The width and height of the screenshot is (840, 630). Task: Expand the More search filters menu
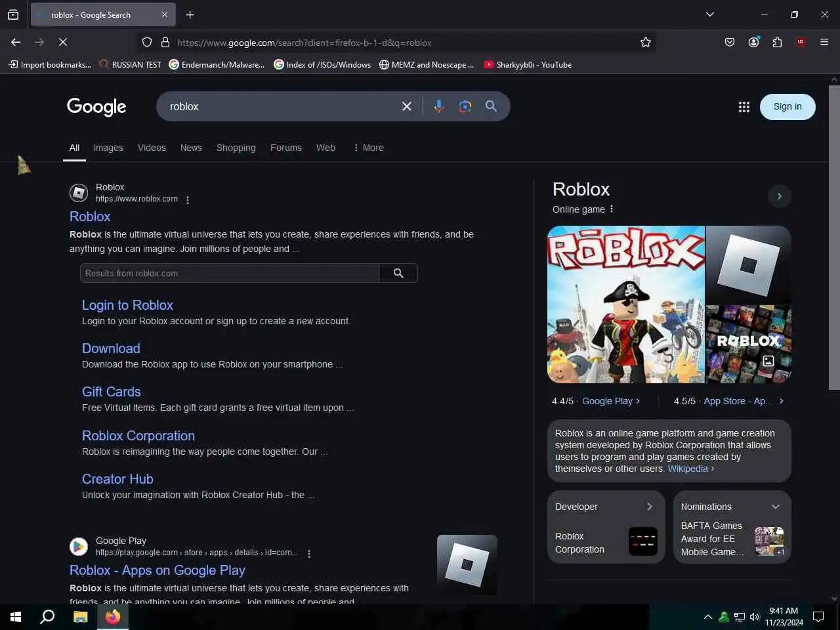(368, 148)
